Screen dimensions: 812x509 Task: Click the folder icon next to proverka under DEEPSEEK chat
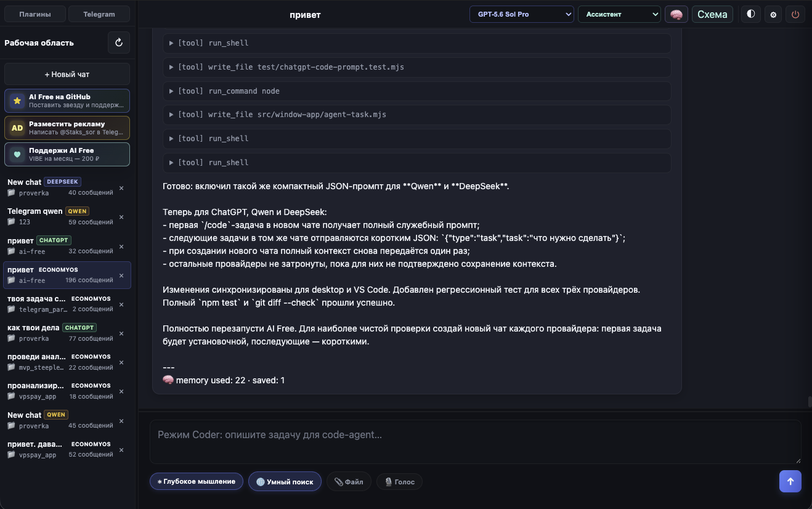[11, 193]
